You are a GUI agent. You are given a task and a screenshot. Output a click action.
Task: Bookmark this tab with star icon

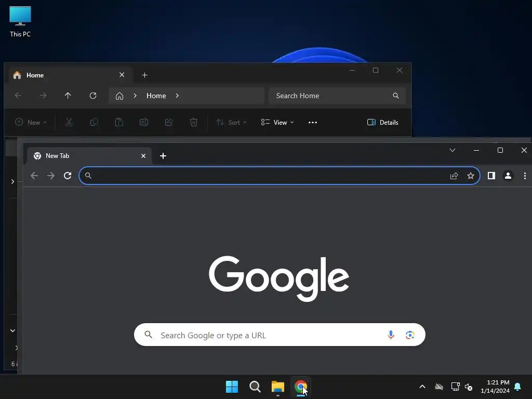tap(471, 176)
